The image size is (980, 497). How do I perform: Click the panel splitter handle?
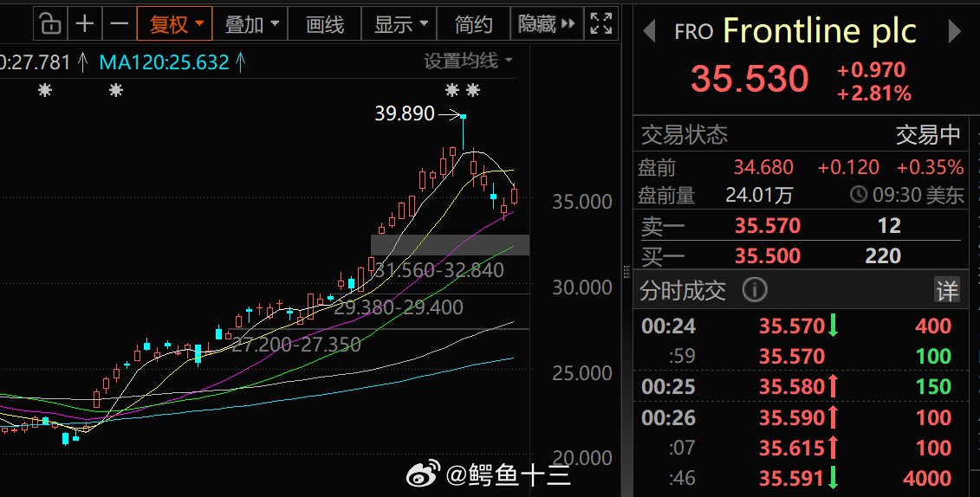626,271
